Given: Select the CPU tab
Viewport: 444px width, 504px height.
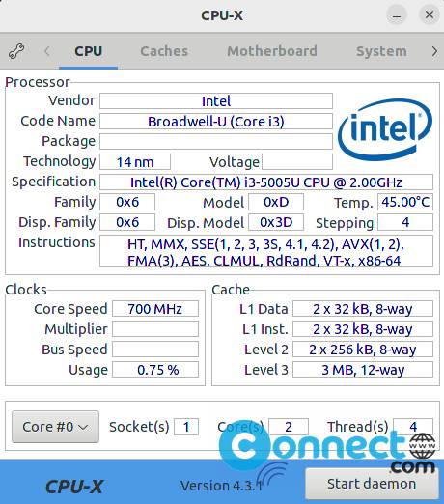Looking at the screenshot, I should [x=89, y=51].
